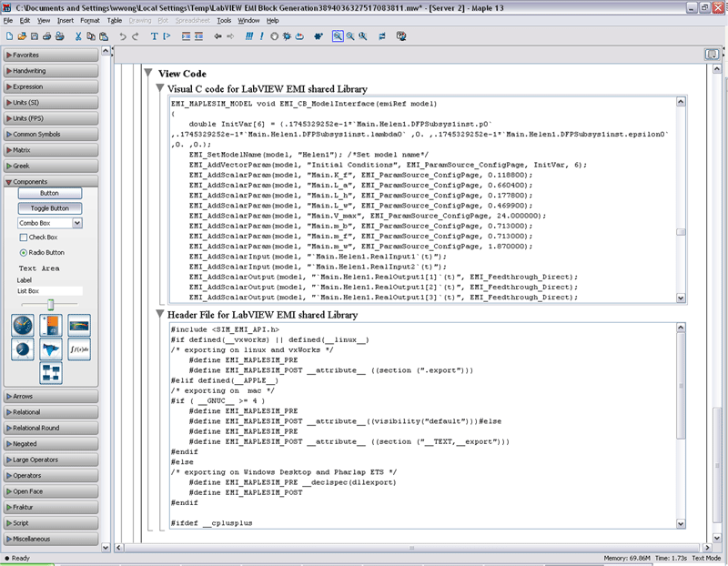Click the Undo arrow in toolbar
This screenshot has height=566, width=728.
tap(122, 36)
